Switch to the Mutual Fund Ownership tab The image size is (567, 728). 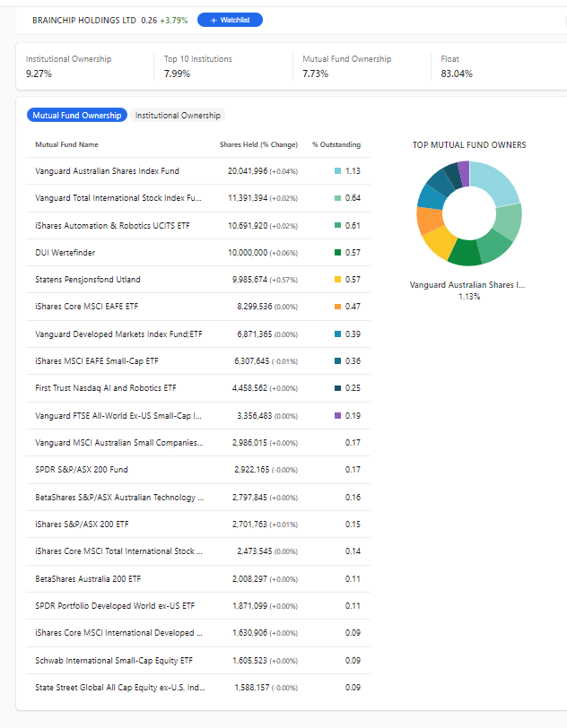coord(76,115)
